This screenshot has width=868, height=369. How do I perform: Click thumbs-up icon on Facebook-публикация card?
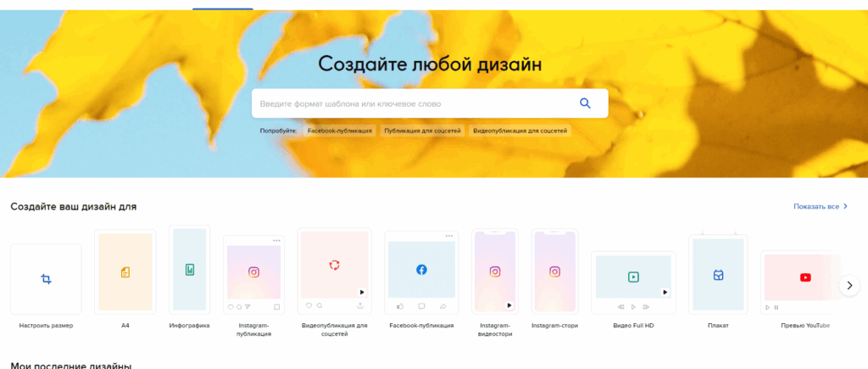coord(400,306)
